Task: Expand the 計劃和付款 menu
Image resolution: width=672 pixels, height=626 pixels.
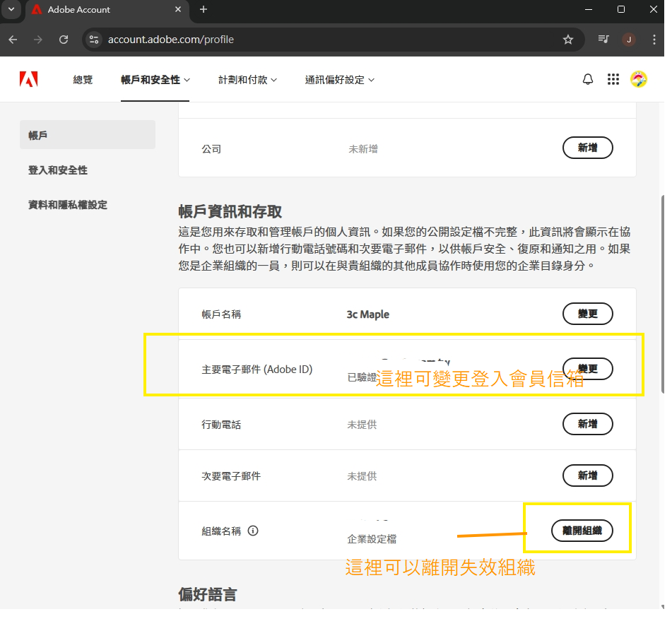Action: (x=247, y=80)
